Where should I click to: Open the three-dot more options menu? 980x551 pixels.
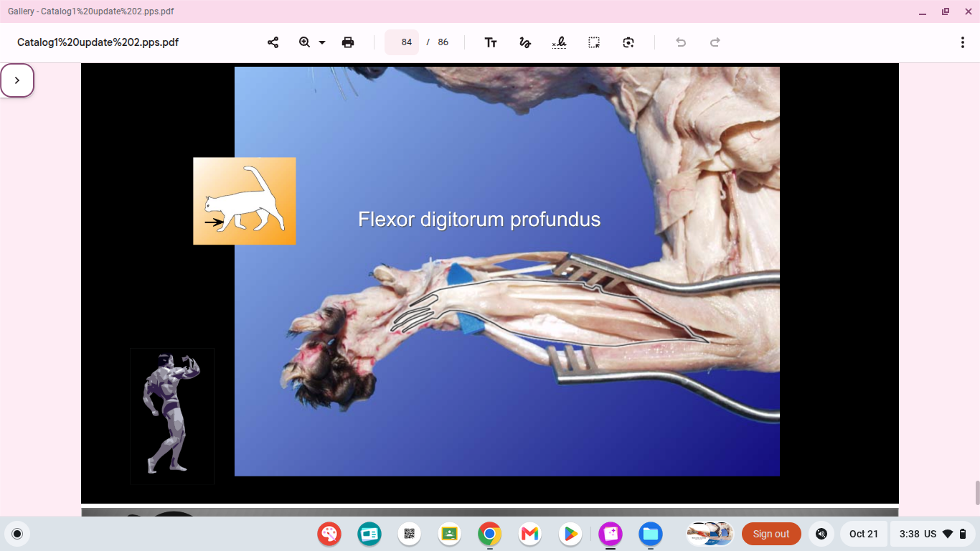pyautogui.click(x=963, y=42)
